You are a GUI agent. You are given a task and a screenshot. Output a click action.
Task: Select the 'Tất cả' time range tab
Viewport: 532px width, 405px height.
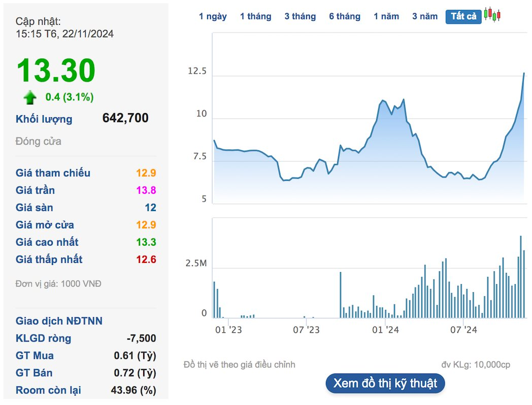[x=463, y=17]
